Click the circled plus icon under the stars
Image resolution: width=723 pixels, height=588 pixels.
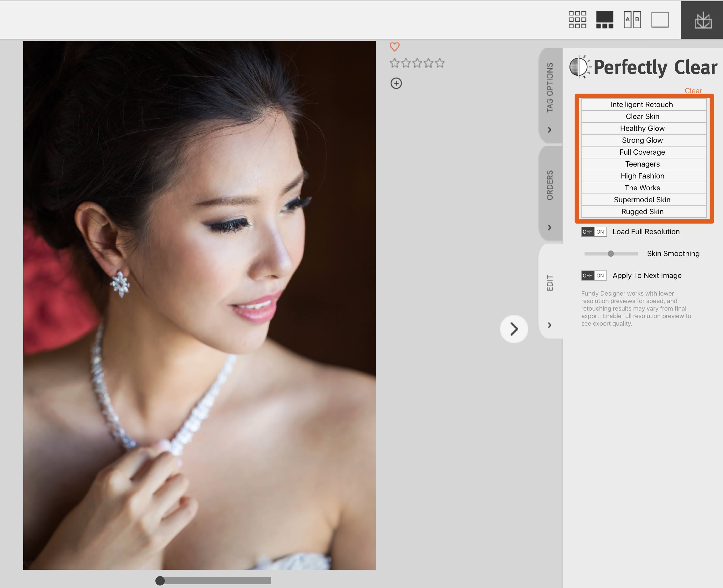396,83
